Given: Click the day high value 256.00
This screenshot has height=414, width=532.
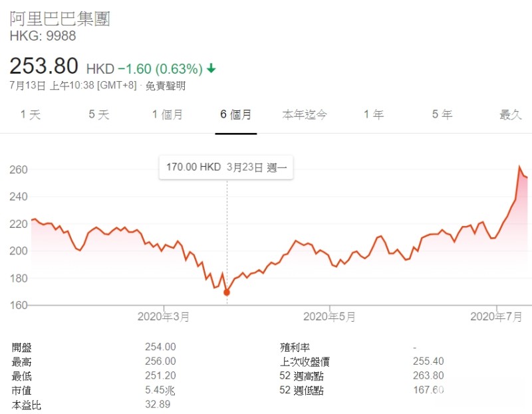Looking at the screenshot, I should 160,361.
